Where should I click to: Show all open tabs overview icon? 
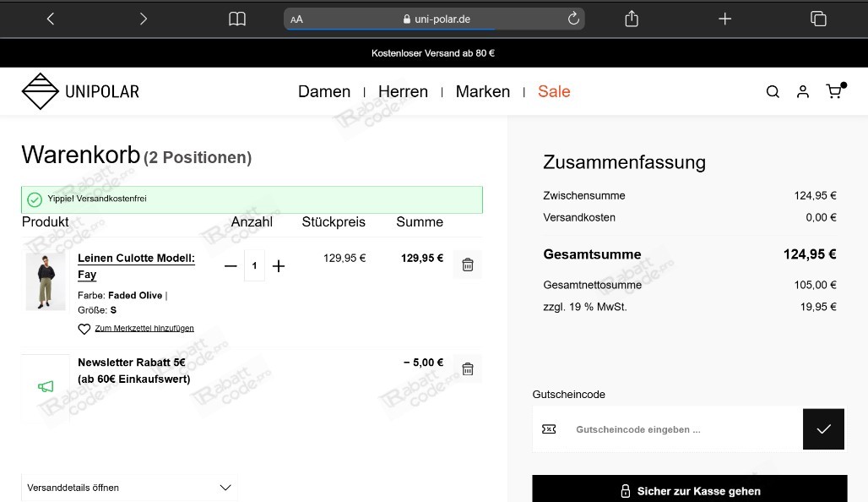pos(818,19)
